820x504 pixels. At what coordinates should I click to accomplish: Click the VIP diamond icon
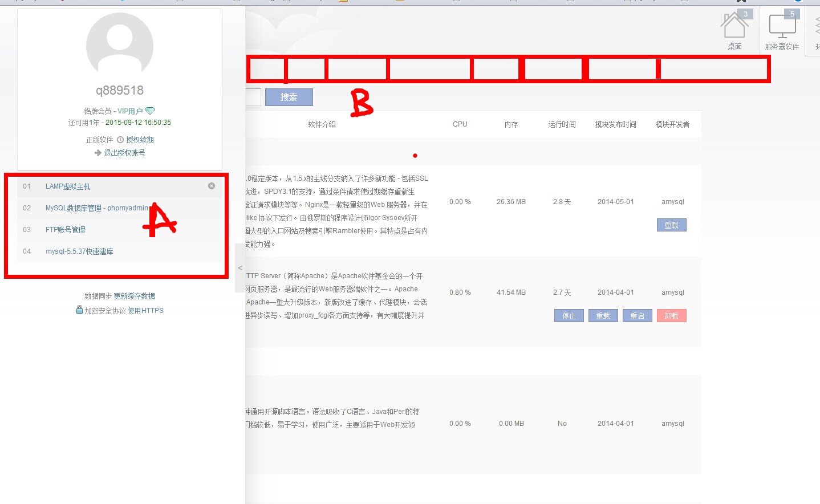(150, 111)
